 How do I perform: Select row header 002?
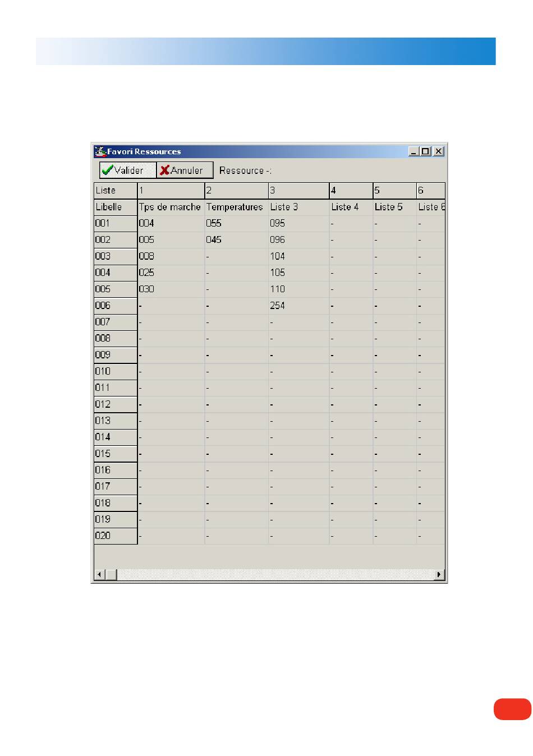pos(116,240)
